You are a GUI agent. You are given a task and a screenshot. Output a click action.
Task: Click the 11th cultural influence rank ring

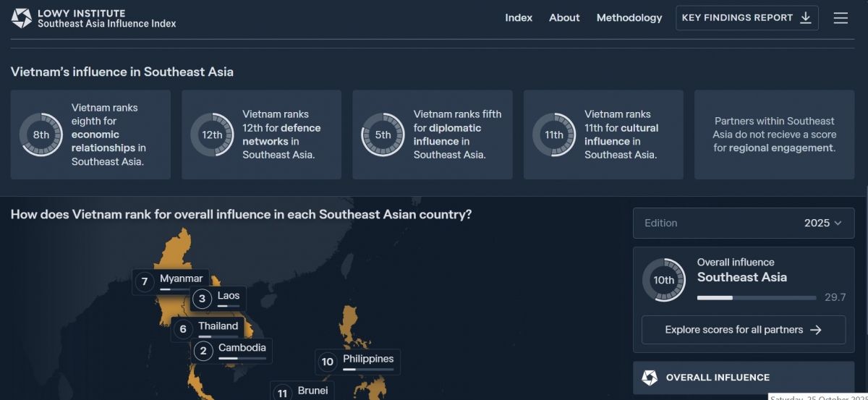pos(554,135)
